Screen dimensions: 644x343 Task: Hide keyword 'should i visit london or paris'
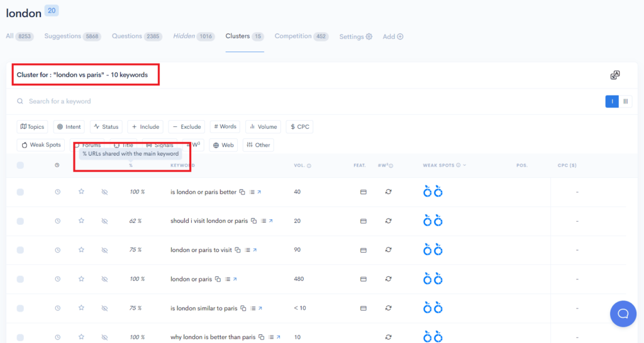coord(105,221)
